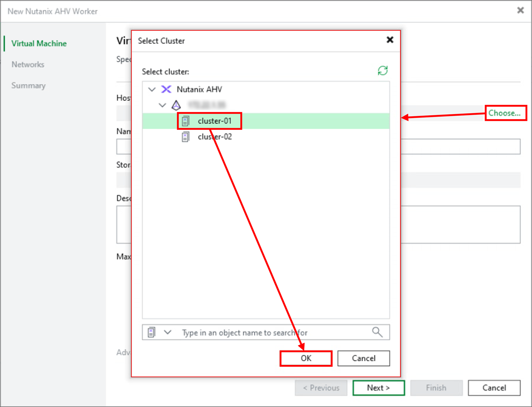Click the Choose link
532x407 pixels.
click(x=505, y=113)
